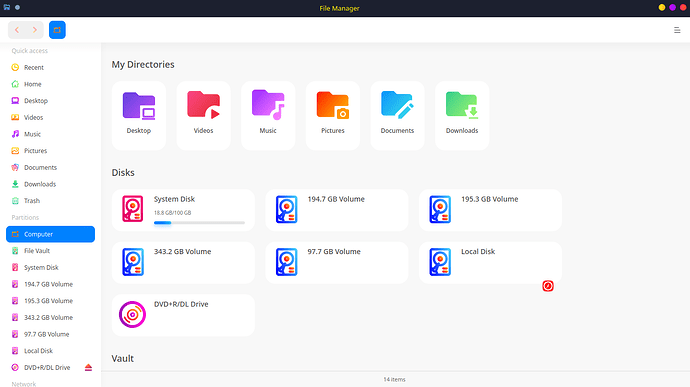Open the Documents folder icon in My Directories
The width and height of the screenshot is (690, 387).
[397, 105]
